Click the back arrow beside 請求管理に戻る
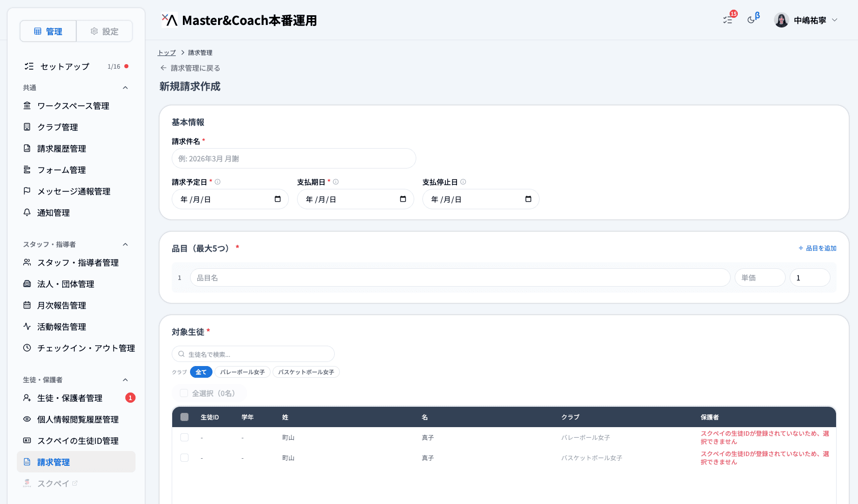 tap(164, 68)
